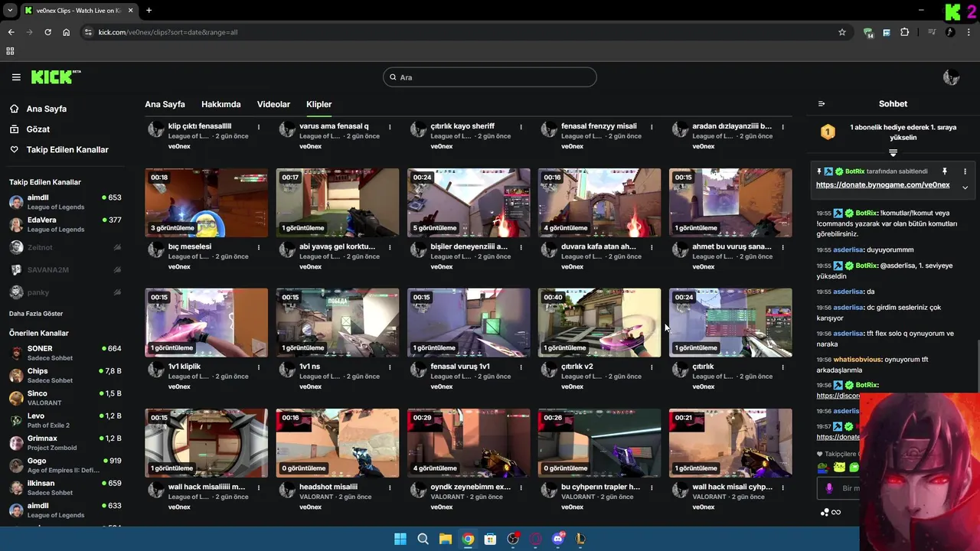Viewport: 980px width, 551px height.
Task: Open Gogo Age of Empires channel
Action: tap(65, 465)
